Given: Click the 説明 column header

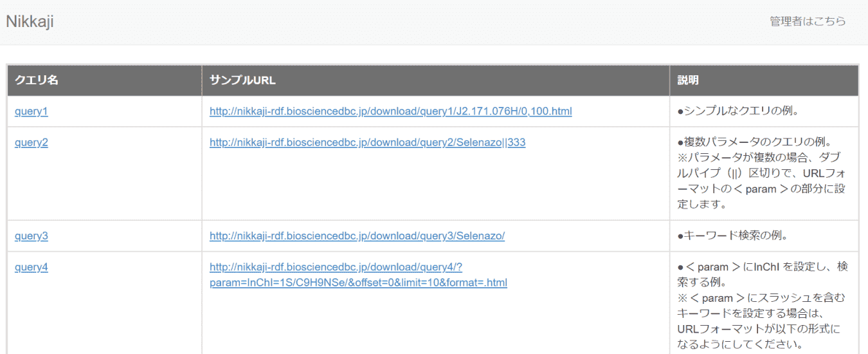Looking at the screenshot, I should coord(688,80).
